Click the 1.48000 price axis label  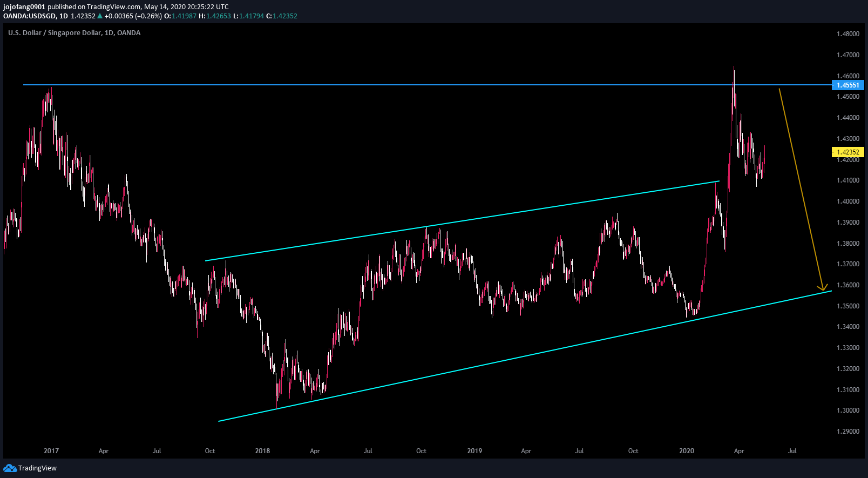[x=848, y=34]
